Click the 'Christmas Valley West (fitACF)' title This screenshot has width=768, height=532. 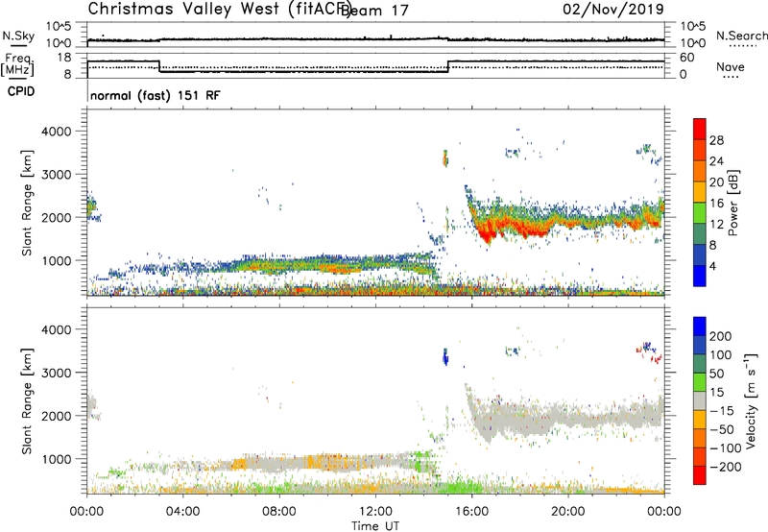point(219,10)
